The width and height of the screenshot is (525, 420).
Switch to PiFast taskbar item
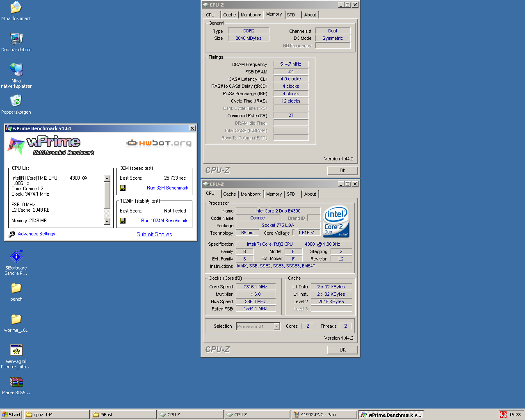pos(123,415)
